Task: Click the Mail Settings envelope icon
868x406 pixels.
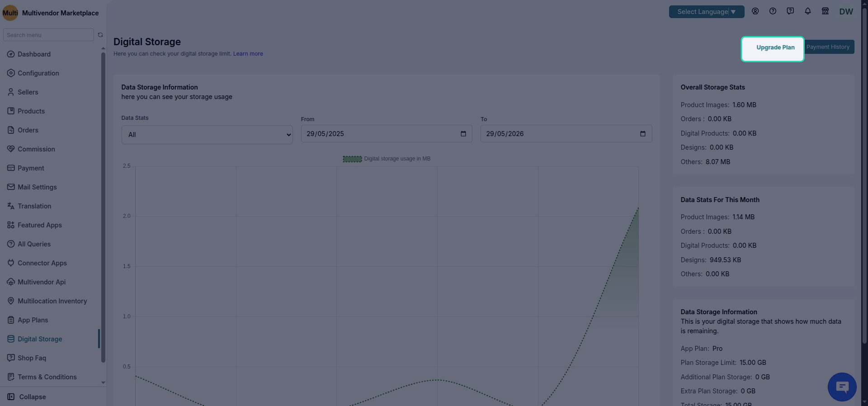Action: pos(11,187)
